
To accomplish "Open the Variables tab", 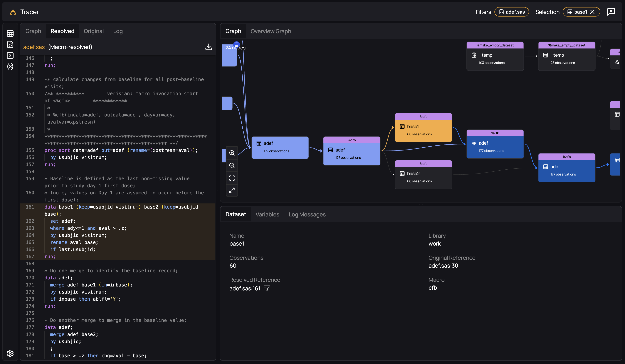I will (x=267, y=214).
